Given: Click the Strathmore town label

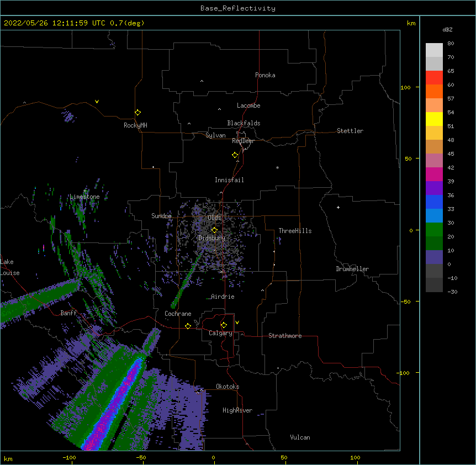Looking at the screenshot, I should coord(285,336).
